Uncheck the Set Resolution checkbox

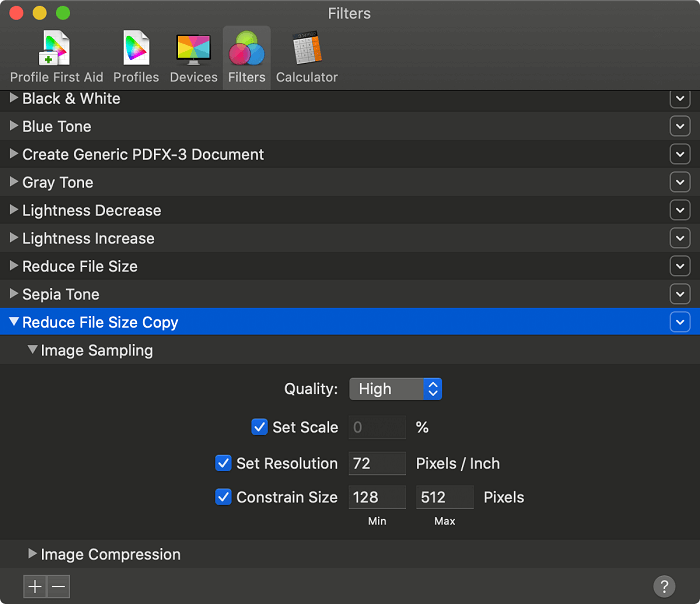tap(224, 463)
